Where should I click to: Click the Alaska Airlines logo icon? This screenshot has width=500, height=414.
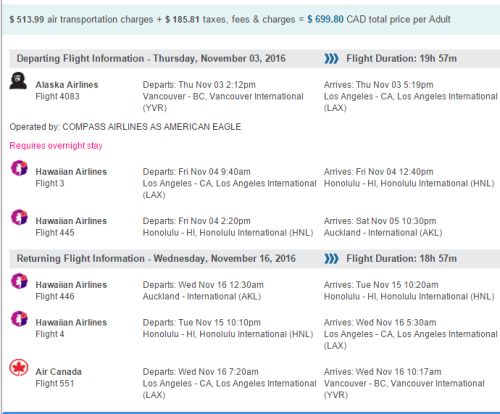click(x=18, y=81)
